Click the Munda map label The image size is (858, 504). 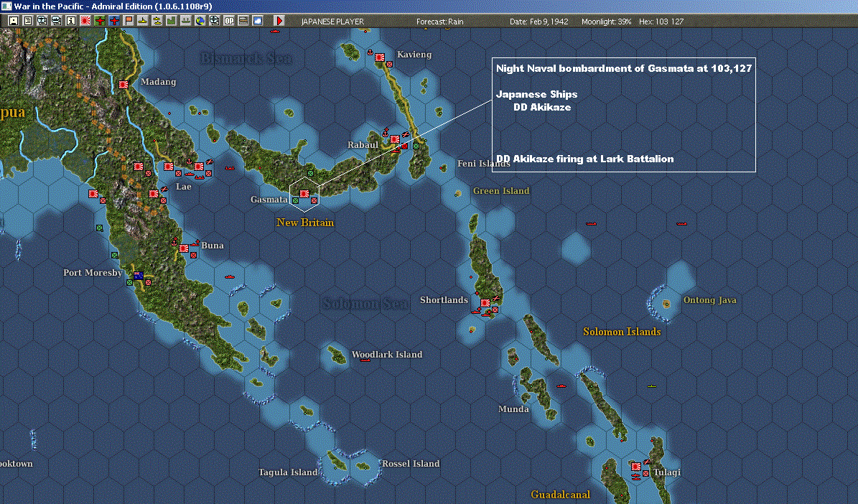(513, 409)
